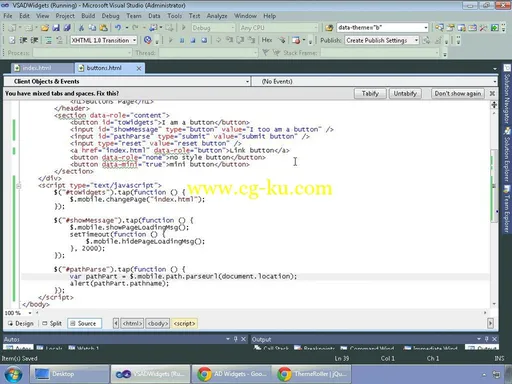The height and width of the screenshot is (384, 512).
Task: Click the Check Accessibility globe icon
Action: pyautogui.click(x=148, y=40)
